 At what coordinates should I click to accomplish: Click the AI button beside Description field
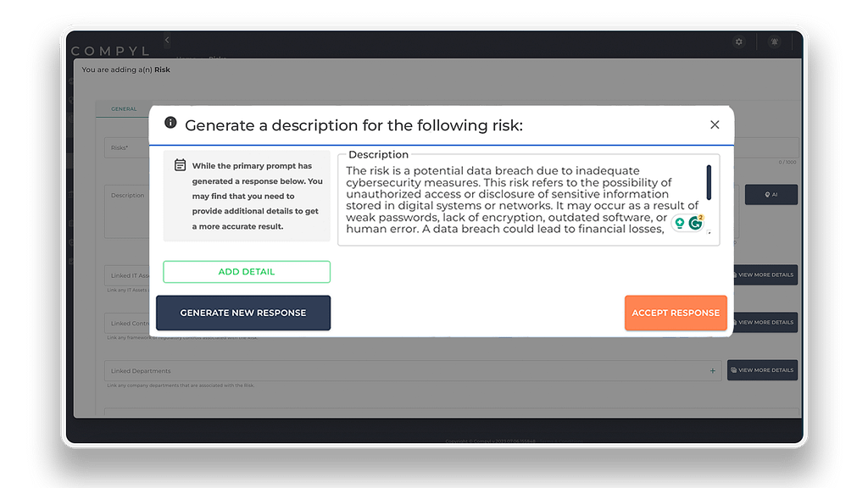click(x=771, y=195)
